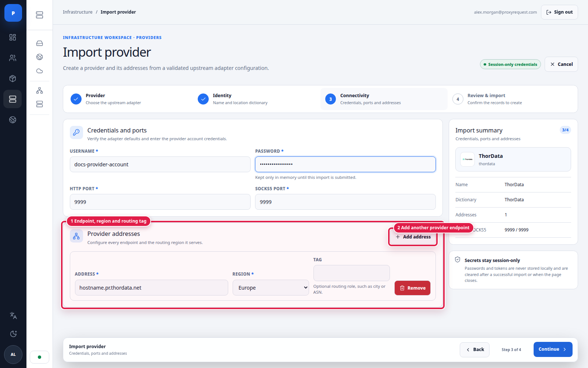588x368 pixels.
Task: Go to the Identity step
Action: coord(257,99)
